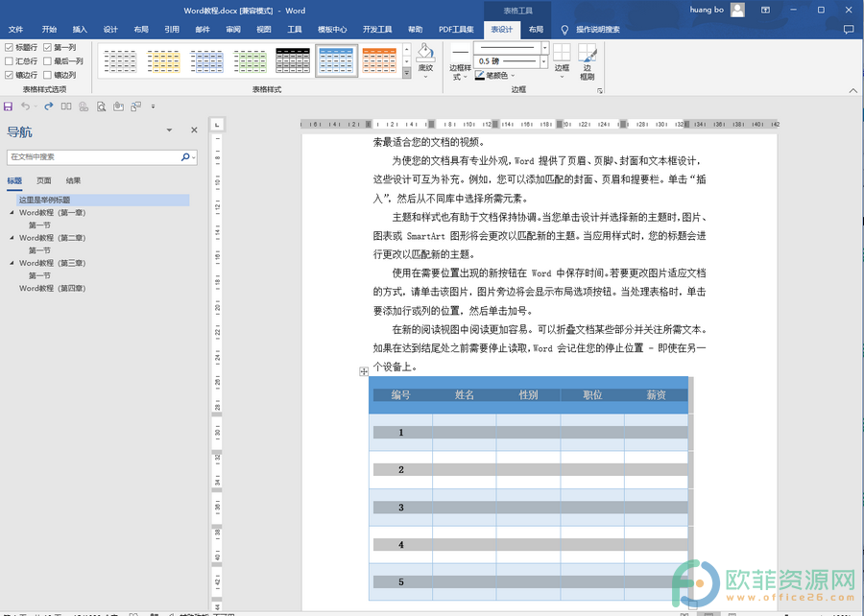The image size is (864, 616).
Task: Switch to the 引用 References tab
Action: click(x=172, y=30)
